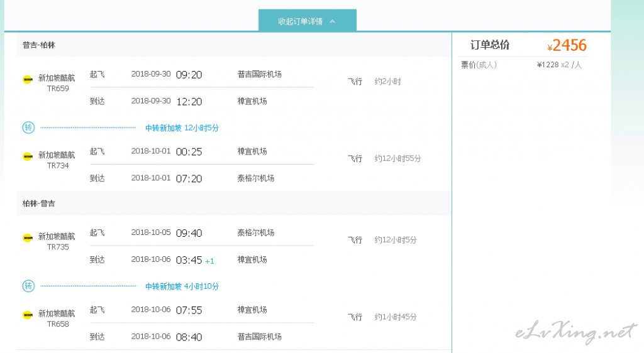Screen dimensions: 644x353
Task: Click the up chevron arrow on 收起订单详情
Action: [333, 21]
